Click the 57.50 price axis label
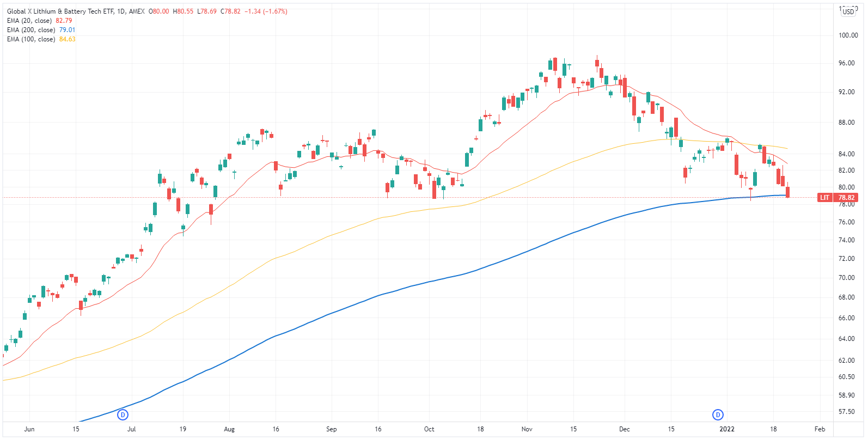Image resolution: width=868 pixels, height=439 pixels. [x=846, y=412]
